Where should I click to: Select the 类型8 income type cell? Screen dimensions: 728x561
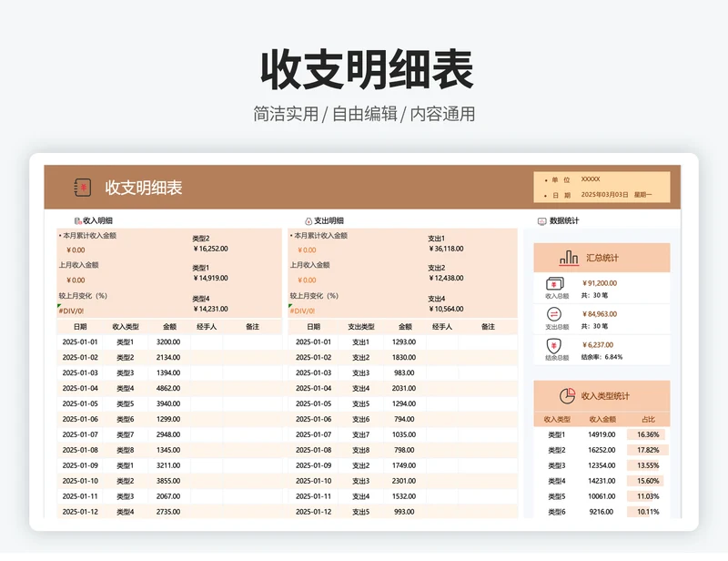coord(125,450)
